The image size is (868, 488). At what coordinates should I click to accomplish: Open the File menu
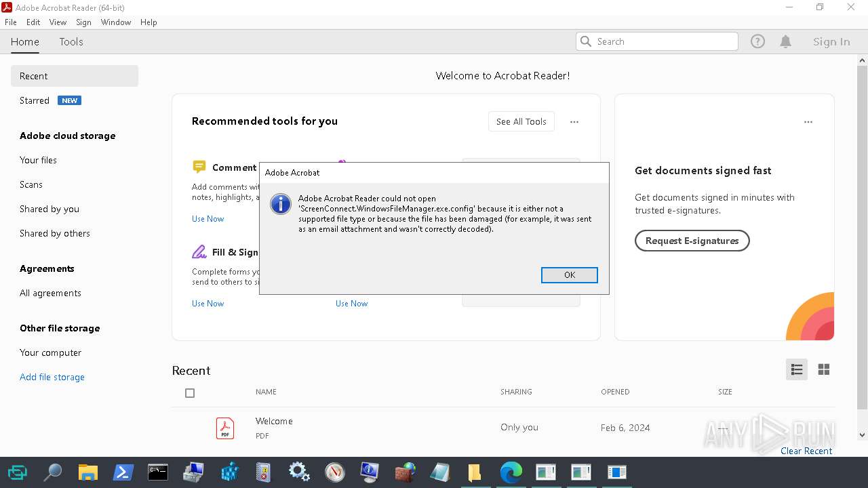click(x=11, y=22)
